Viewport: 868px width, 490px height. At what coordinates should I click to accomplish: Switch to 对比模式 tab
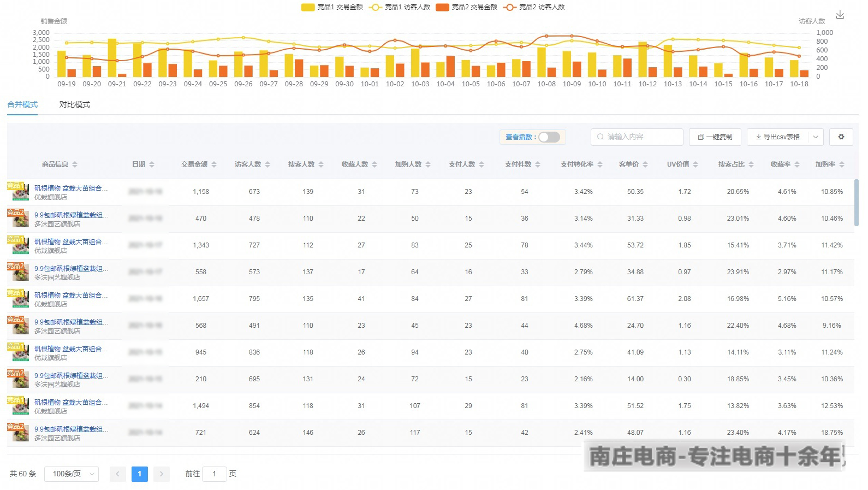click(75, 104)
